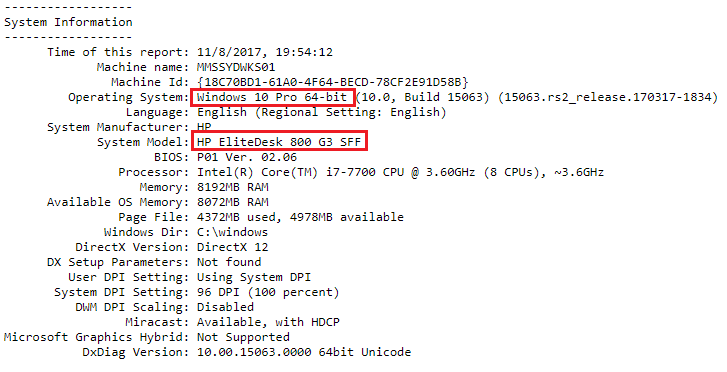Click the highlighted HP EliteDesk 800 G3 SFF
The width and height of the screenshot is (727, 372).
click(x=279, y=142)
